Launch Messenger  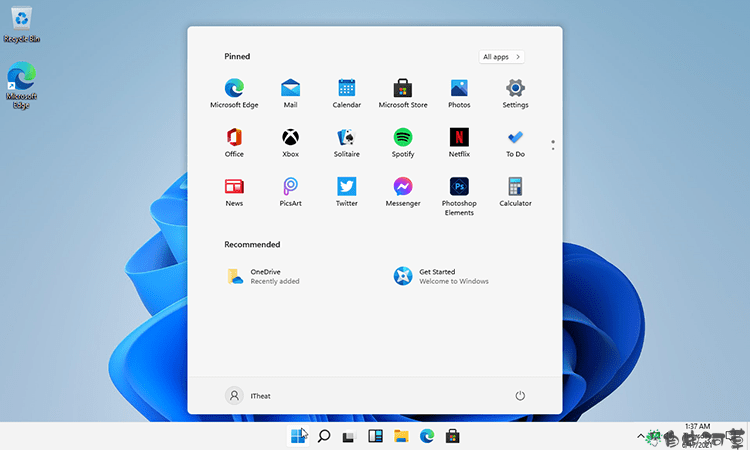pos(403,192)
